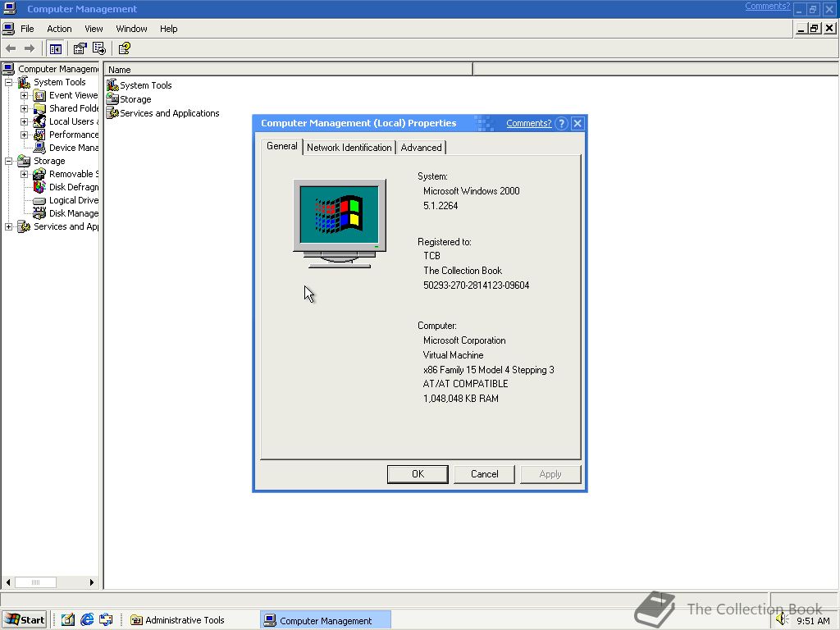This screenshot has height=630, width=840.
Task: Click the Name column header
Action: coord(288,70)
